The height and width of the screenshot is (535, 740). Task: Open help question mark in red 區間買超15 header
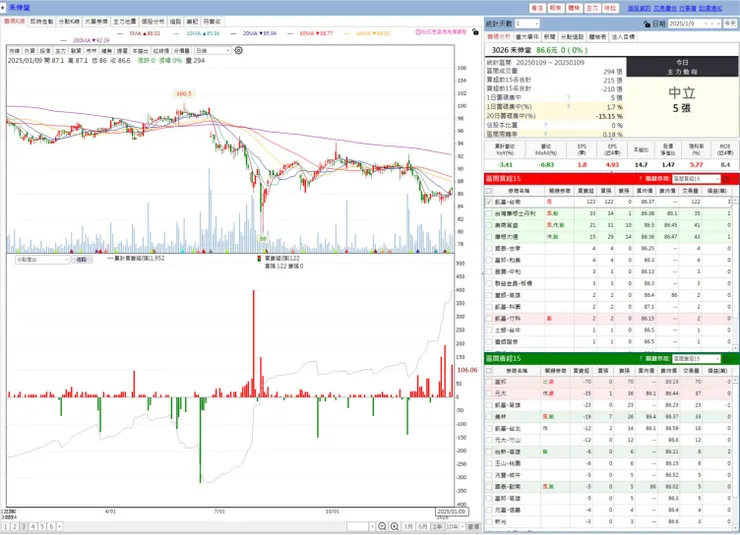point(640,179)
